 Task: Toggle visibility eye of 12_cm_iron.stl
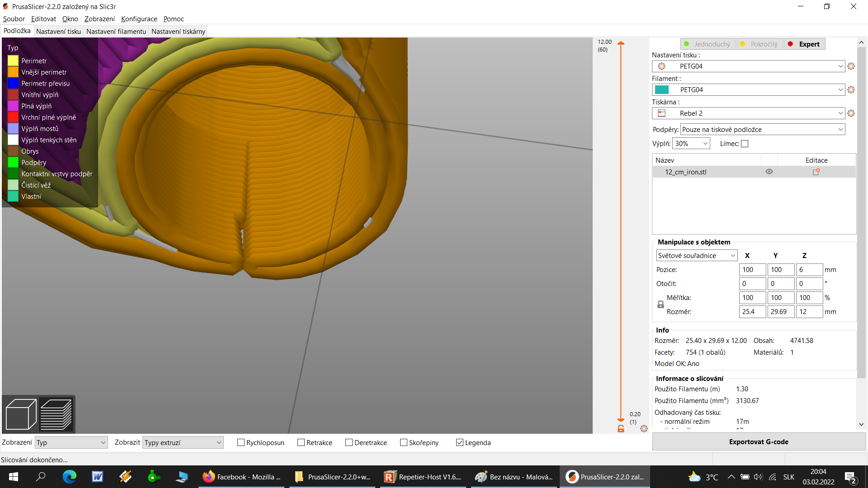click(769, 172)
